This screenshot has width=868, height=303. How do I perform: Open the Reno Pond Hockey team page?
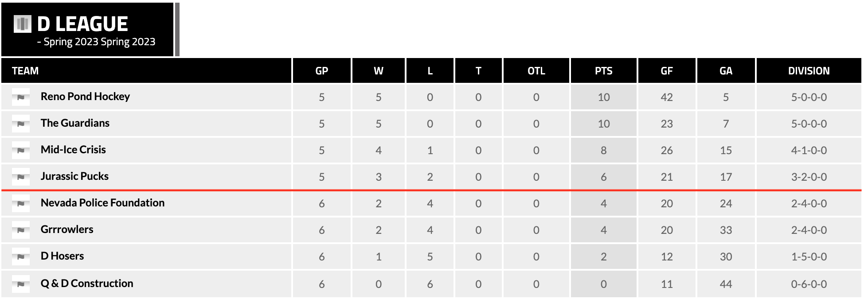(85, 97)
